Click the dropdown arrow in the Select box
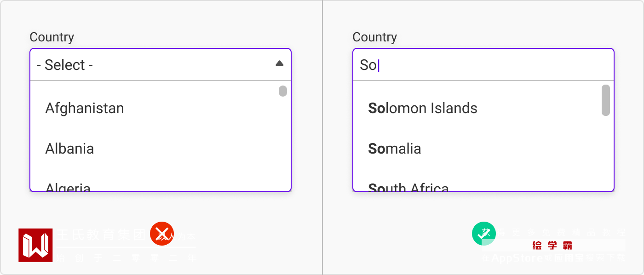Viewport: 644px width, 275px height. tap(279, 64)
